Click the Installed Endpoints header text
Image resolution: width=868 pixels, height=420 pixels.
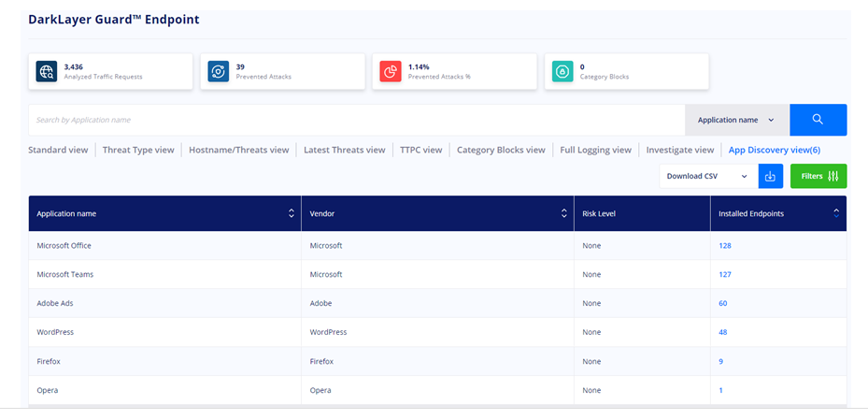751,213
